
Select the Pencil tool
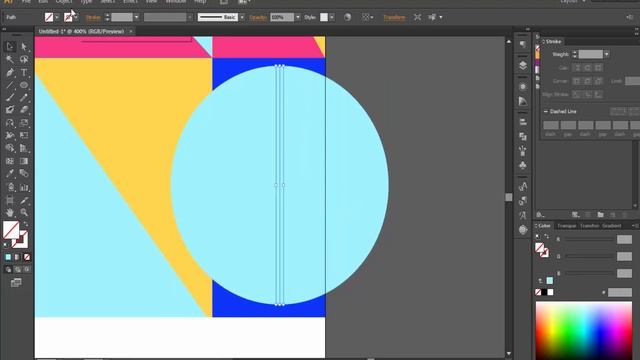pyautogui.click(x=24, y=98)
